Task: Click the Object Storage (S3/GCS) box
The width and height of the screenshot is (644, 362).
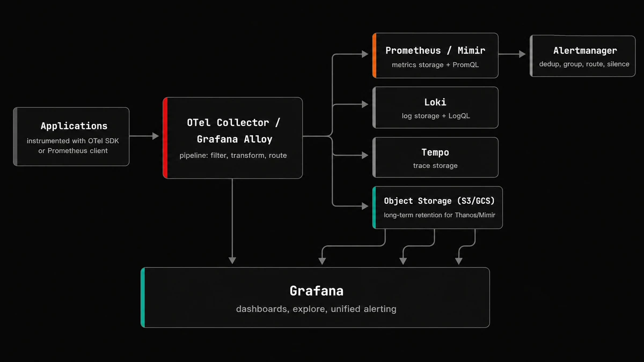Action: [437, 208]
